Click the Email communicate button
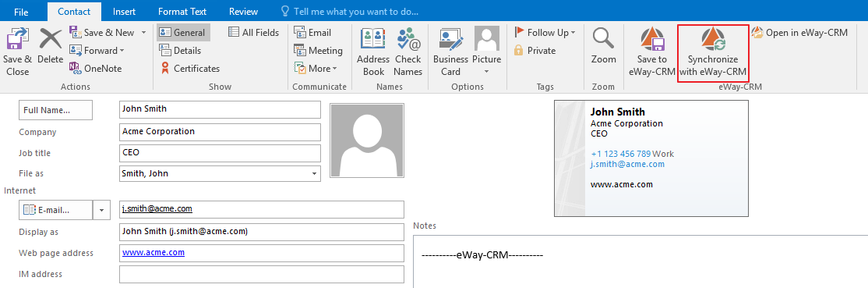This screenshot has height=288, width=868. point(312,32)
